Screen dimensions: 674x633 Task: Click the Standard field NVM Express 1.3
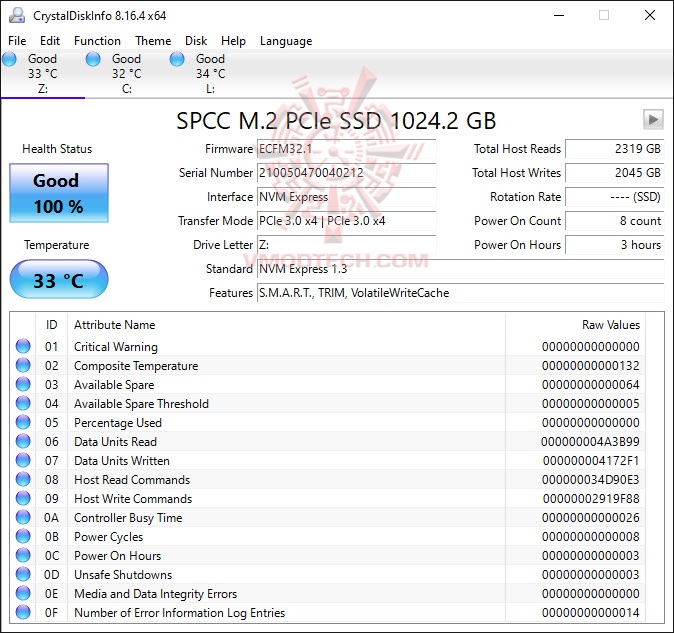(461, 269)
